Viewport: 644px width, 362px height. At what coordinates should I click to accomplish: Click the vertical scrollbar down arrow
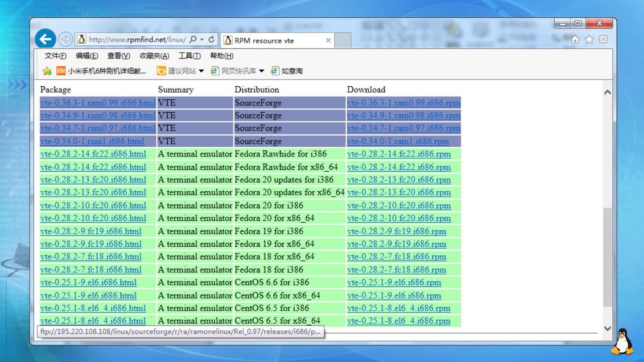(607, 328)
